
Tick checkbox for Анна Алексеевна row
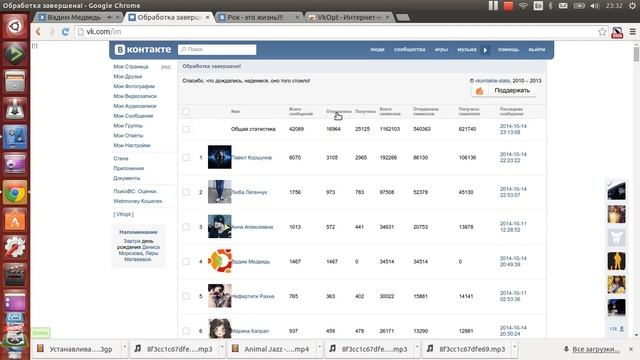[186, 227]
